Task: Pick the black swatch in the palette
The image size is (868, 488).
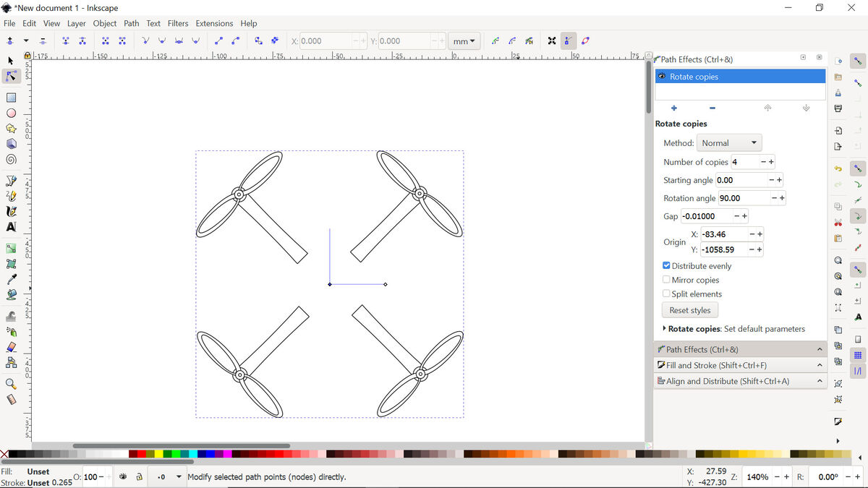Action: [x=13, y=454]
